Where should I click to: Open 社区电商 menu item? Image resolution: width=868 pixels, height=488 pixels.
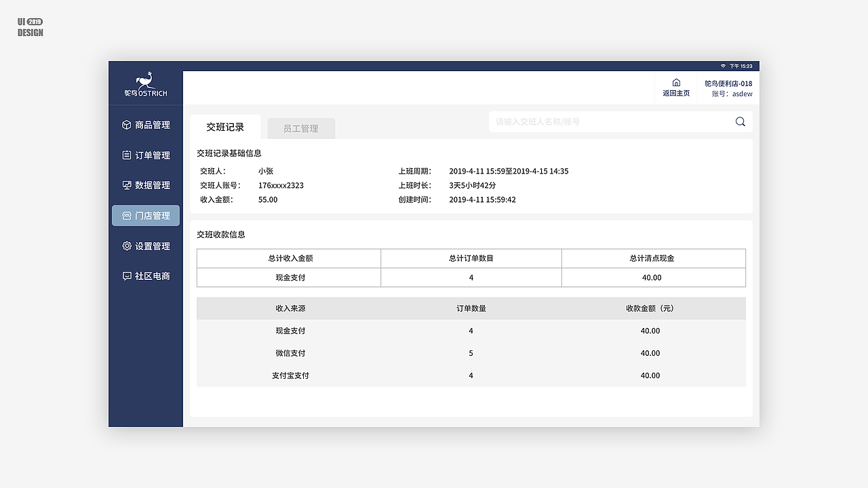(146, 276)
